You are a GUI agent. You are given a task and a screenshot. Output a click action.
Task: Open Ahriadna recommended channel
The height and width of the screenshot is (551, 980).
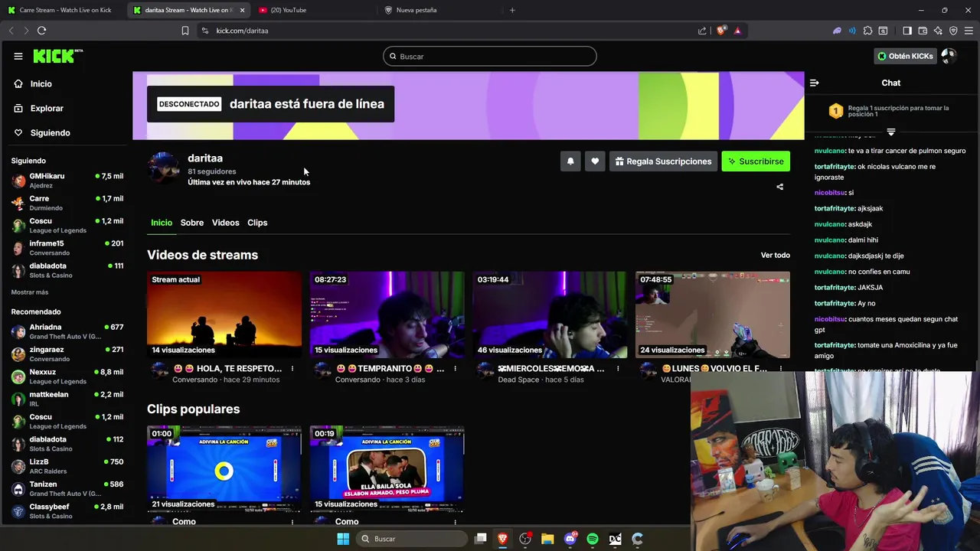tap(67, 331)
